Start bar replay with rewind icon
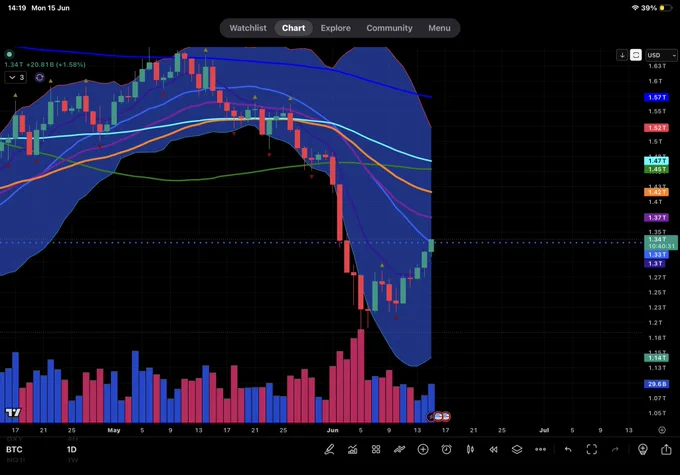The image size is (680, 475). [494, 449]
